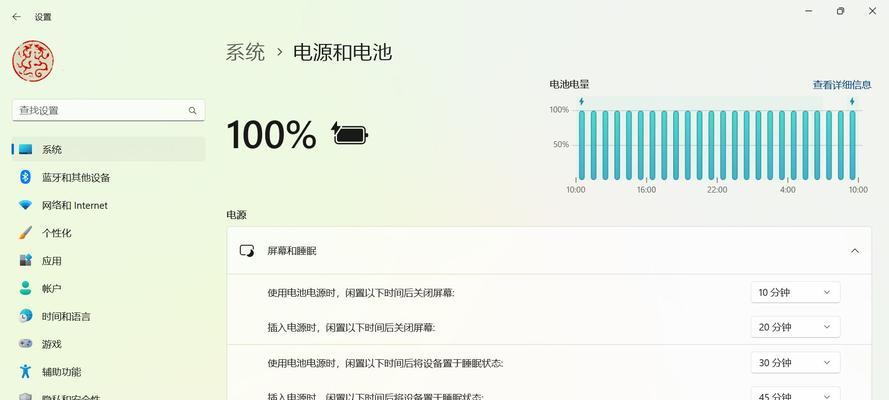
Task: Click the 系统 breadcrumb link
Action: pos(245,52)
